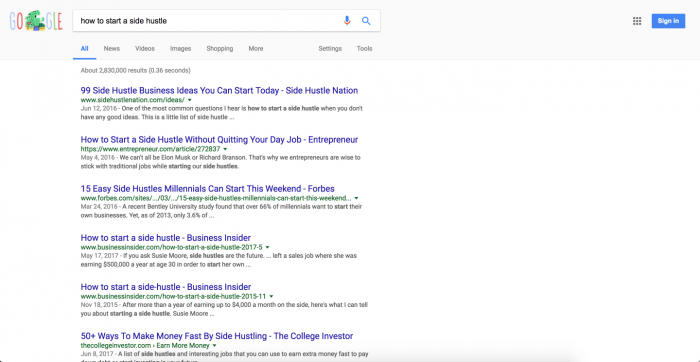Screen dimensions: 700x362
Task: Click the forbes.com/sites URL text
Action: [216, 198]
